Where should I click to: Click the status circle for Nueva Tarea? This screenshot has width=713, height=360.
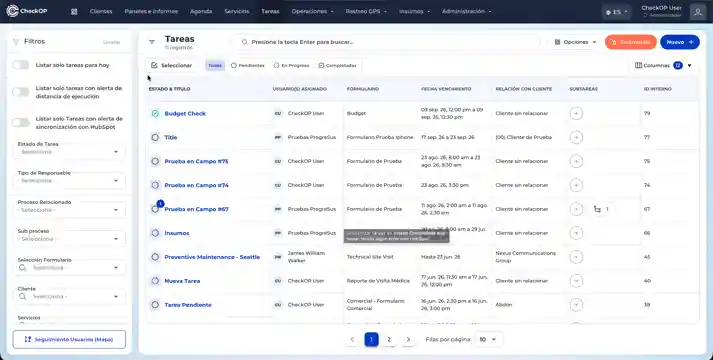coord(155,281)
